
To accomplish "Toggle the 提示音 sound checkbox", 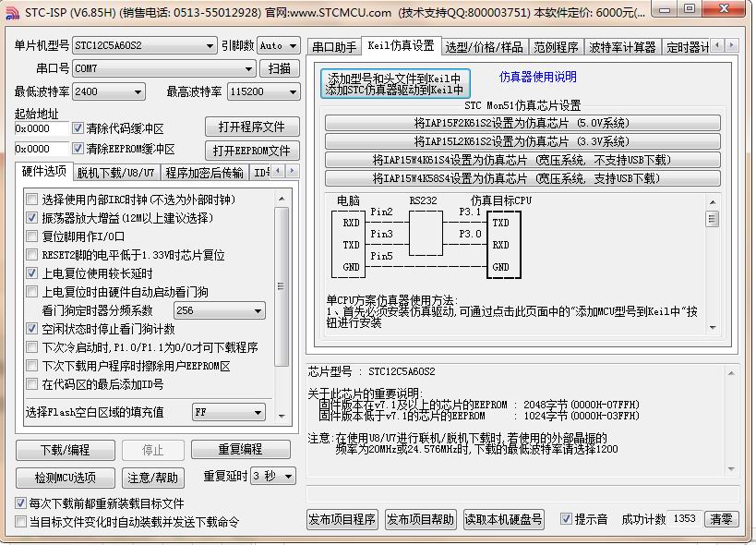I will [566, 519].
